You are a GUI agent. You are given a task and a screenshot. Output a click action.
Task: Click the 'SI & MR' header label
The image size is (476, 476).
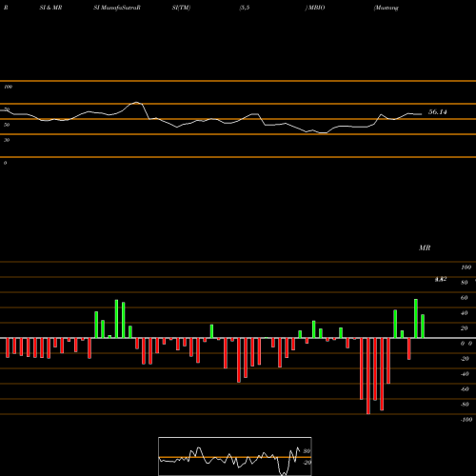coord(50,8)
